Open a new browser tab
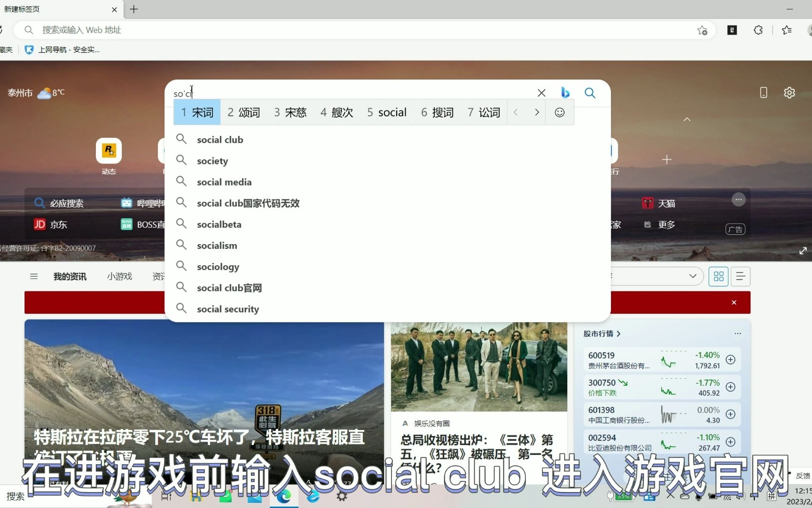The image size is (812, 508). click(x=134, y=9)
